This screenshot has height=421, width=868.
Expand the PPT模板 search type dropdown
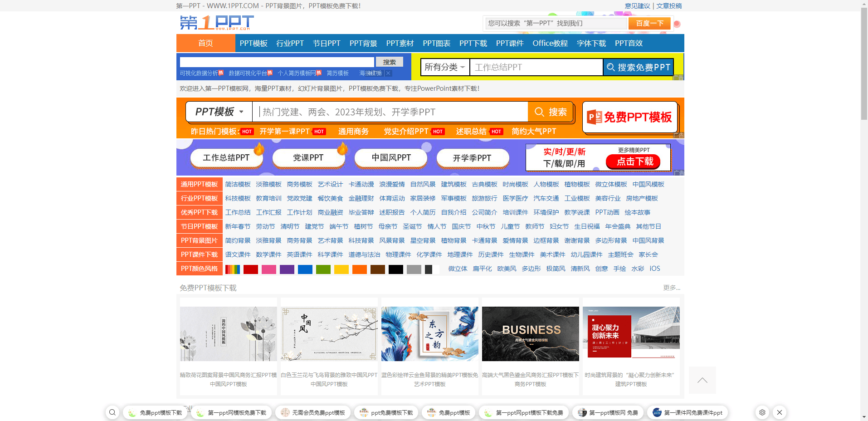click(219, 112)
